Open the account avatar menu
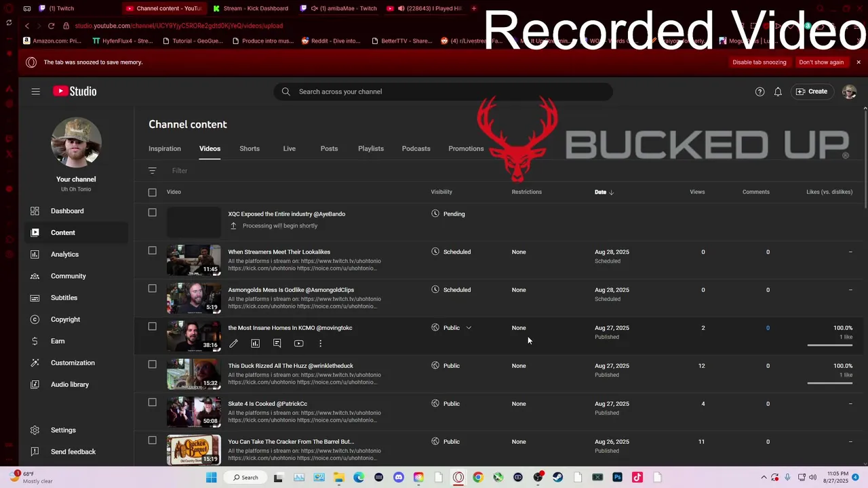Image resolution: width=868 pixels, height=488 pixels. (849, 91)
